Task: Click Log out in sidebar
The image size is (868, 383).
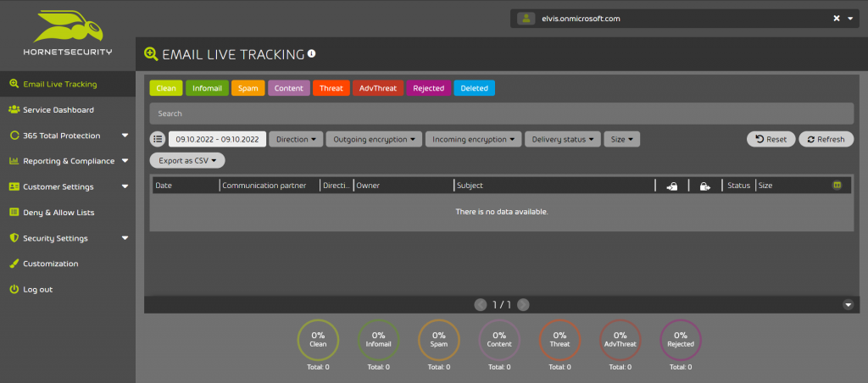Action: click(68, 290)
